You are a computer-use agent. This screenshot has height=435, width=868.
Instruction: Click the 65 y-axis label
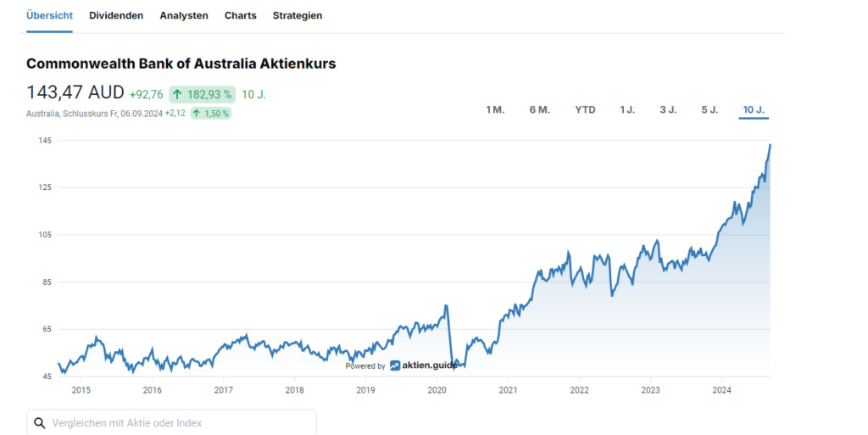click(47, 329)
